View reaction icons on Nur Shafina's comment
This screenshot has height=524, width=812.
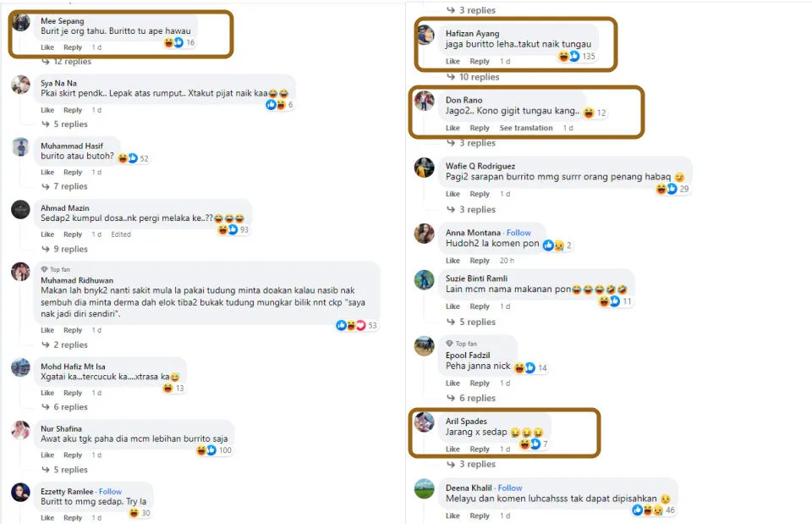click(x=207, y=450)
